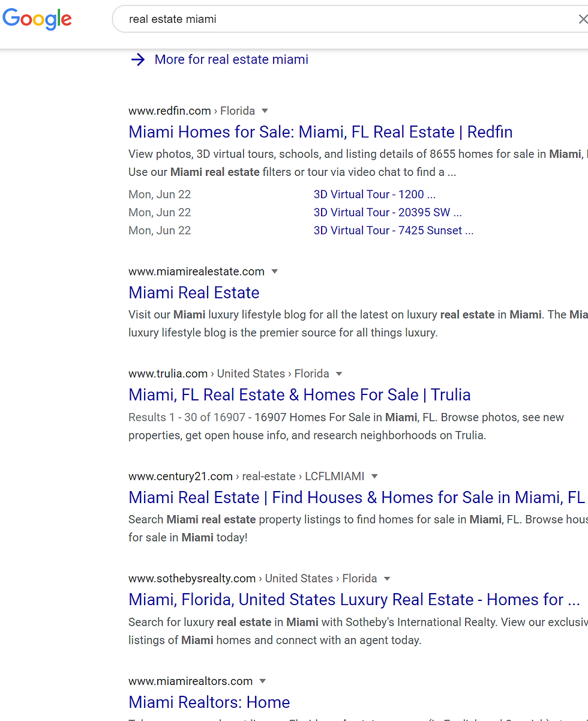Expand the dropdown arrow next to www.century21.com
Image resolution: width=588 pixels, height=721 pixels.
click(374, 476)
